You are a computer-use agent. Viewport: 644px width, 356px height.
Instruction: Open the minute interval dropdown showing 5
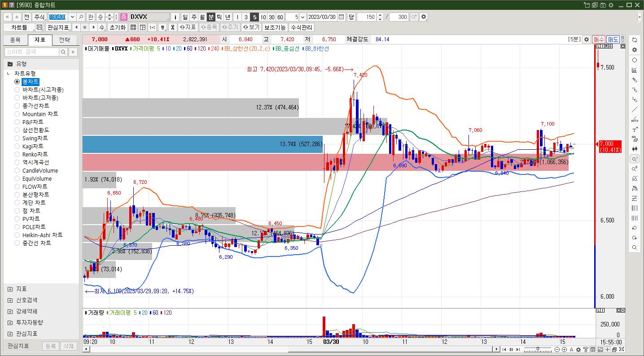click(x=302, y=17)
